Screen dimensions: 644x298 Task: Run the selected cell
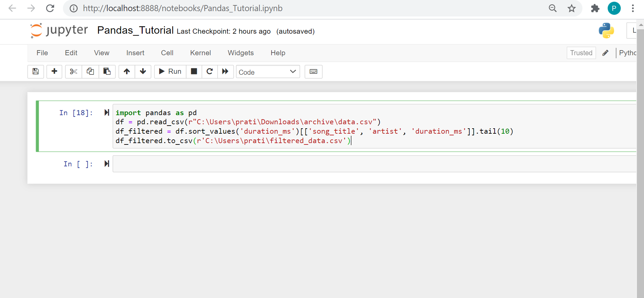tap(170, 71)
